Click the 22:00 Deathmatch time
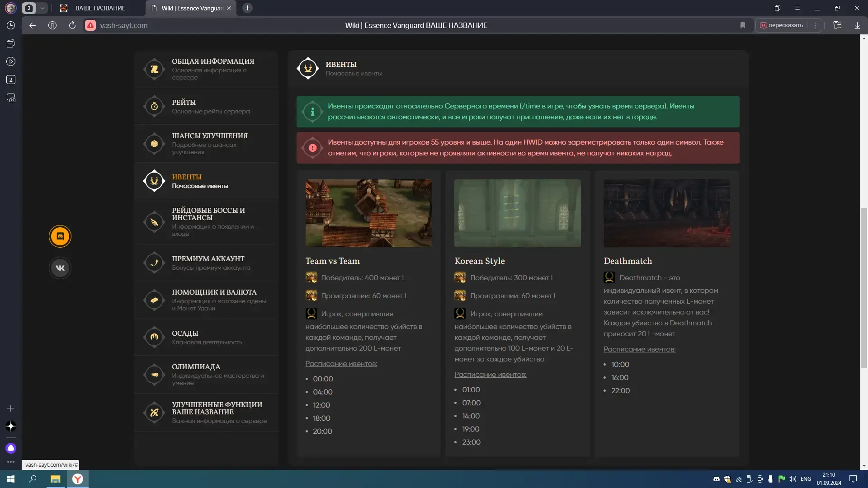The width and height of the screenshot is (868, 488). 620,391
